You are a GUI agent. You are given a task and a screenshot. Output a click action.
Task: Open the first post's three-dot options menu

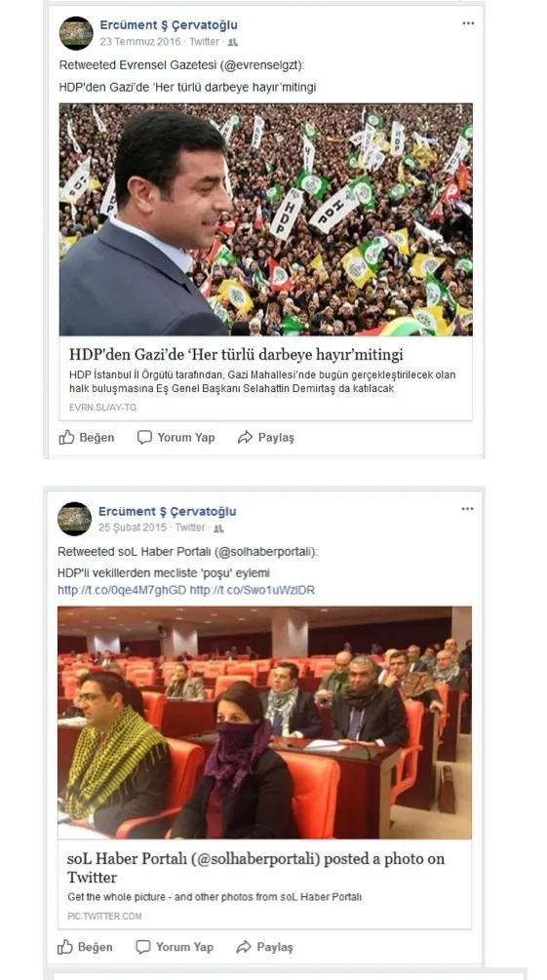tap(468, 23)
